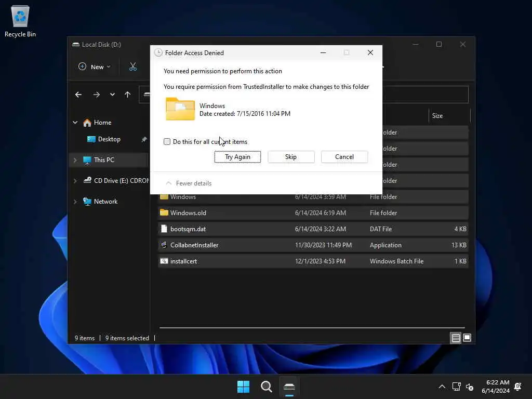Click Cancel in Folder Access Denied dialog

click(344, 157)
